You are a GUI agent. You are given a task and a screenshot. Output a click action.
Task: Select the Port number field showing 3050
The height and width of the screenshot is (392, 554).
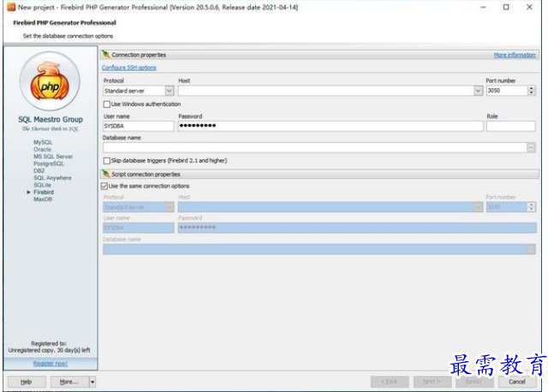pos(507,91)
